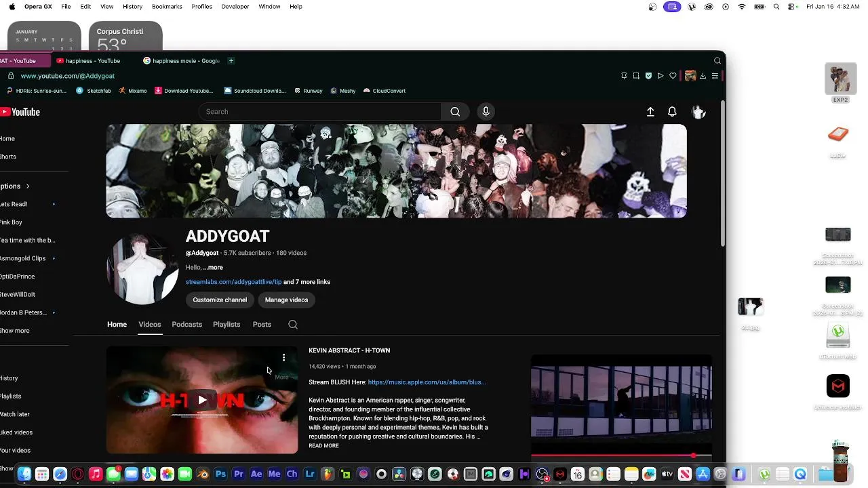
Task: Click the YouTube voice search microphone icon
Action: point(486,112)
